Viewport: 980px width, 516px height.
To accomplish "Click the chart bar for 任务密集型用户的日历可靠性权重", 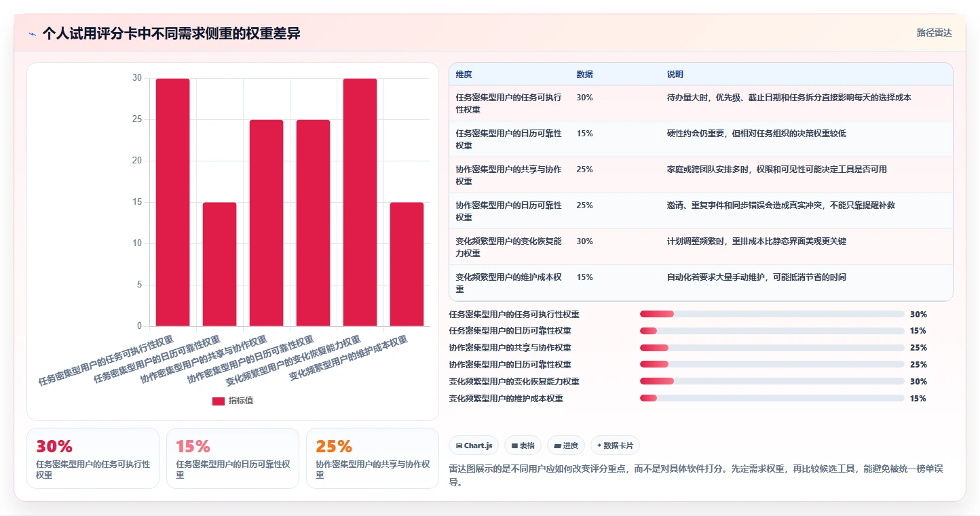I will point(220,264).
